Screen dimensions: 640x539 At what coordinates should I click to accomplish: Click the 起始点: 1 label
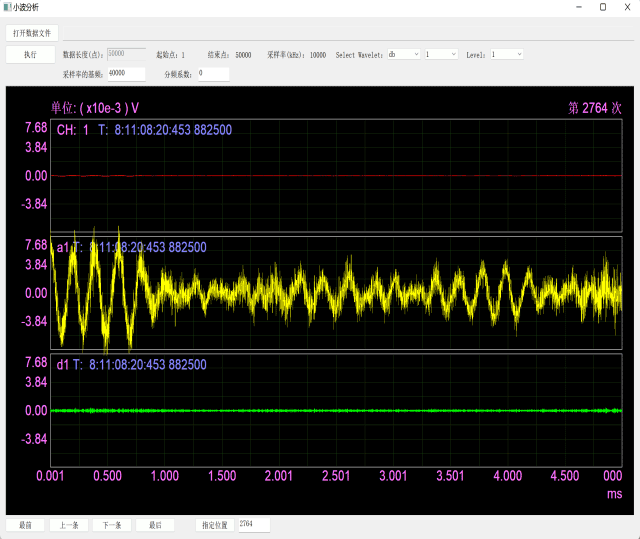(171, 55)
